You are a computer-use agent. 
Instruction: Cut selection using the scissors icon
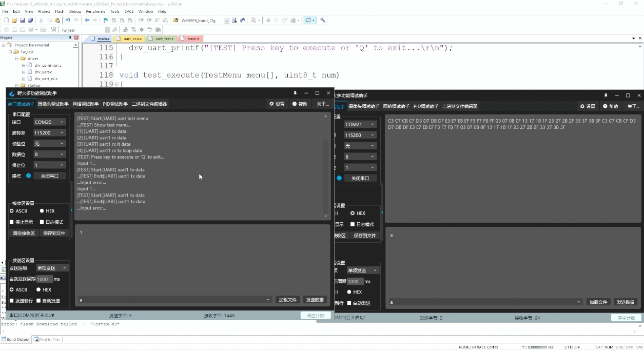tap(41, 20)
